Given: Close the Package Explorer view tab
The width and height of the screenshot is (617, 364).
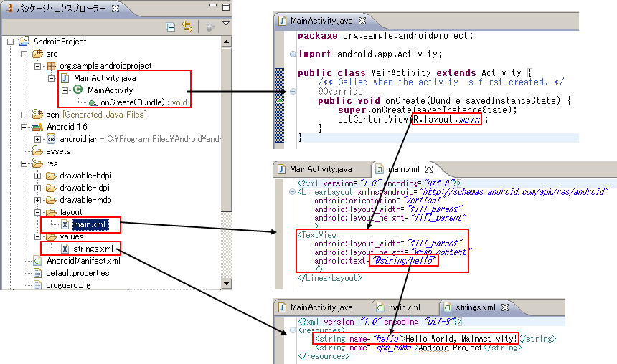Looking at the screenshot, I should pos(116,9).
